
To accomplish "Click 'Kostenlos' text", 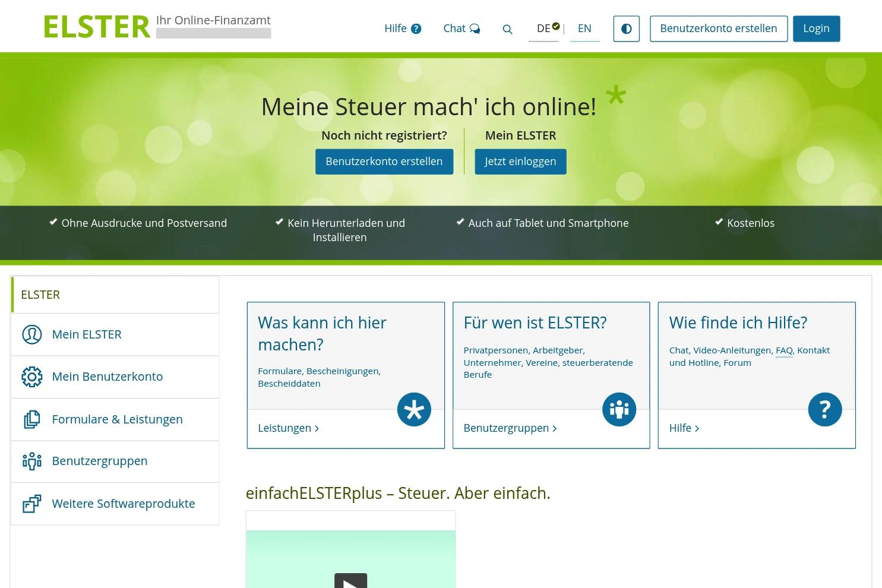I will (751, 223).
